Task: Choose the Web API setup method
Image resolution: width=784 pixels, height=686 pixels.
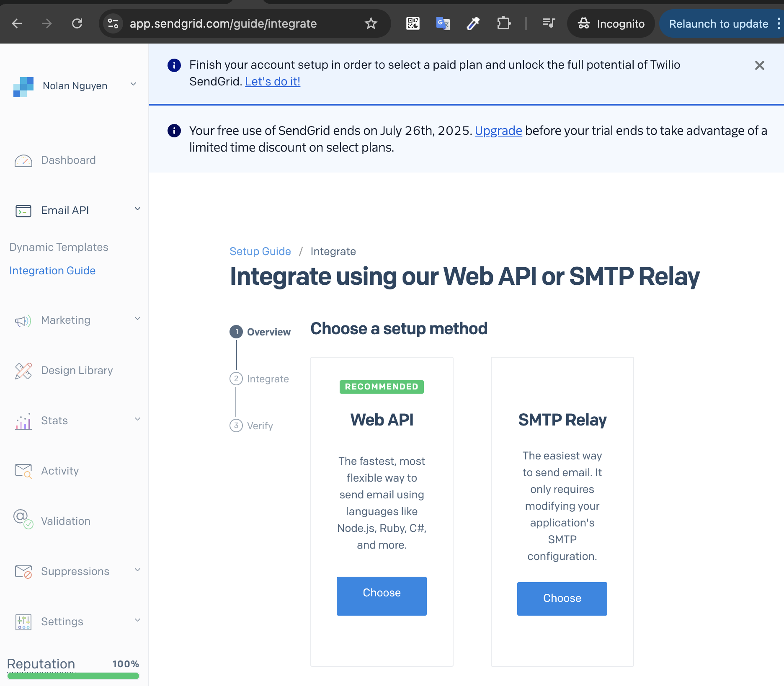Action: click(x=382, y=596)
